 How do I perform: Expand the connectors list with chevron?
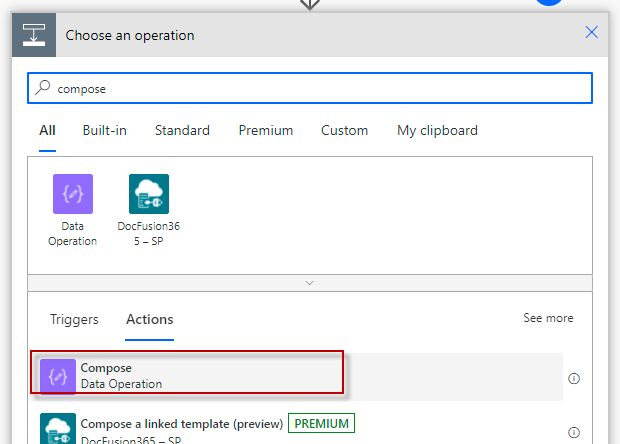(310, 283)
